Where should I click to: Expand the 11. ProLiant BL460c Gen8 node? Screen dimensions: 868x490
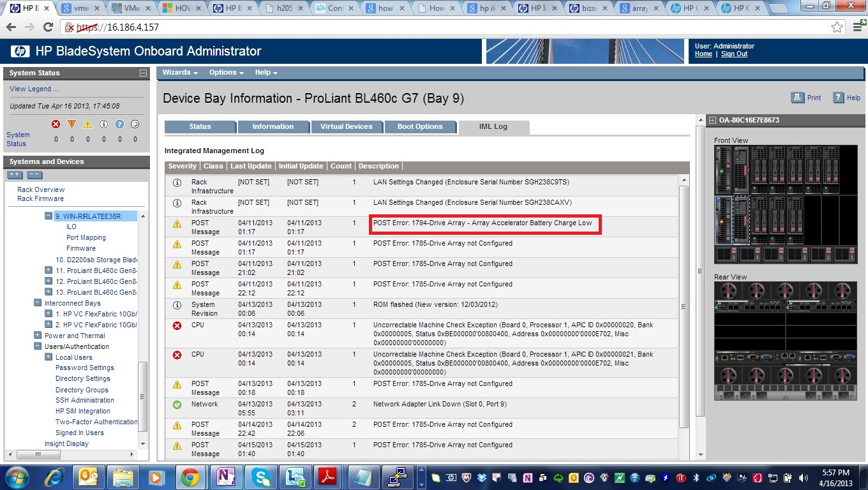(x=49, y=271)
